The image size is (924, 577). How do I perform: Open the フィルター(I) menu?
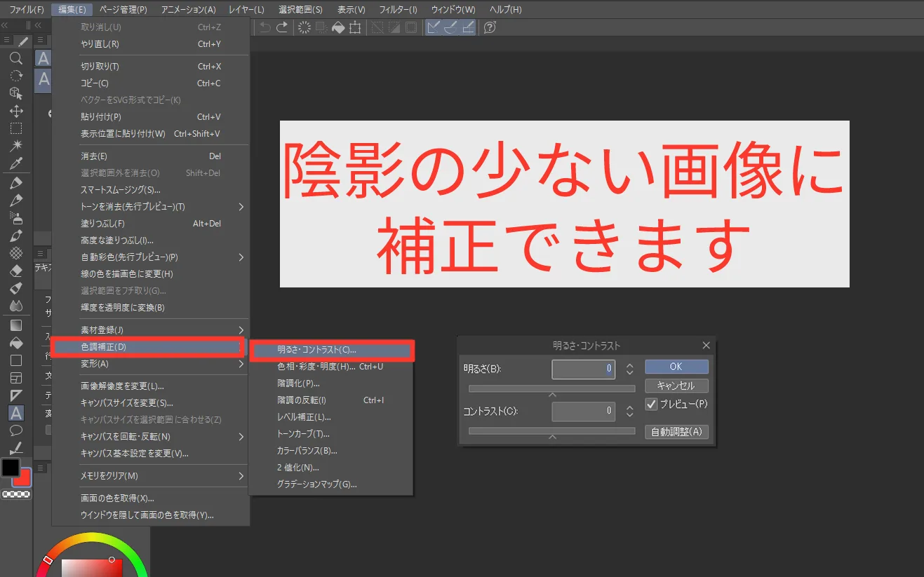coord(398,10)
